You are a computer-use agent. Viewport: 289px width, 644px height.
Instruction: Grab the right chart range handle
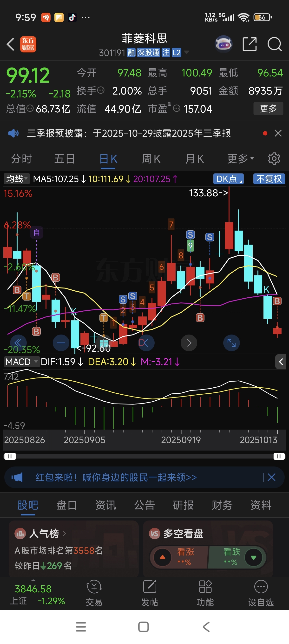pyautogui.click(x=279, y=456)
